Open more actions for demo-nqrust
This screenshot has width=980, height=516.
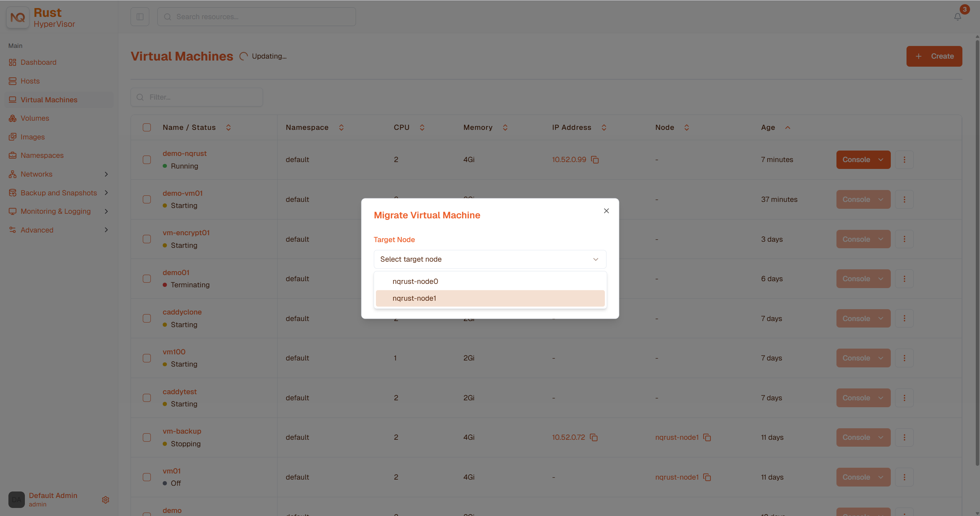[905, 160]
